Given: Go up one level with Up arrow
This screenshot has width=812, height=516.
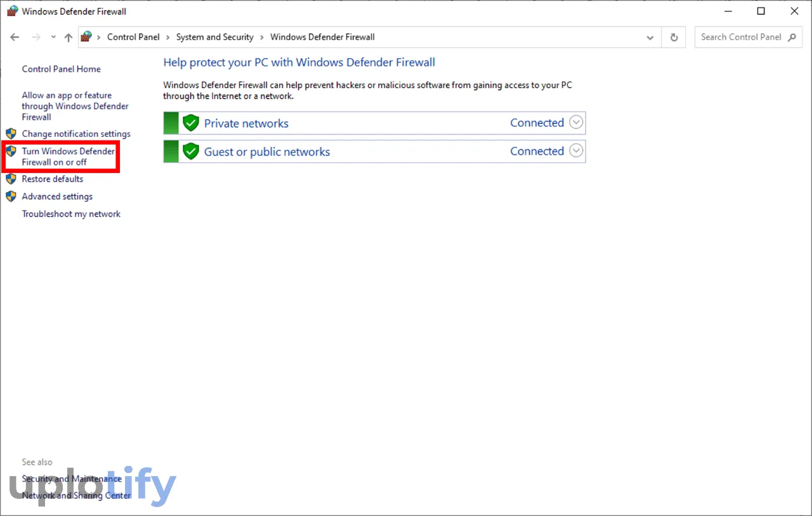Looking at the screenshot, I should (x=68, y=37).
